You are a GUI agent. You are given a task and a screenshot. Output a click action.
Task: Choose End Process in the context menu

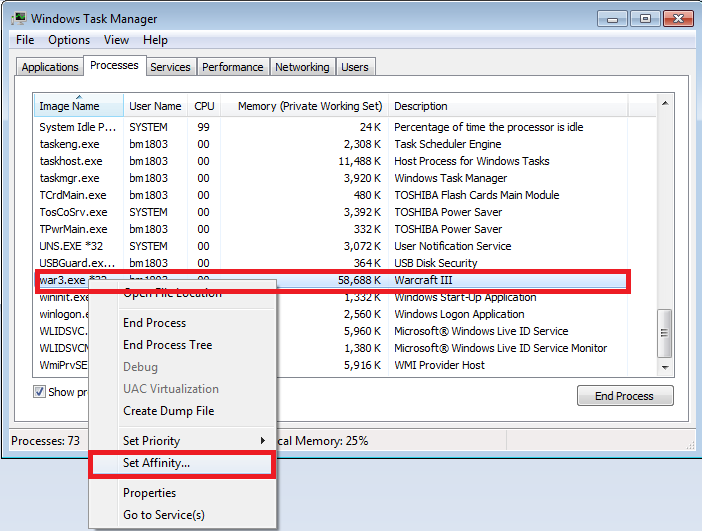154,323
